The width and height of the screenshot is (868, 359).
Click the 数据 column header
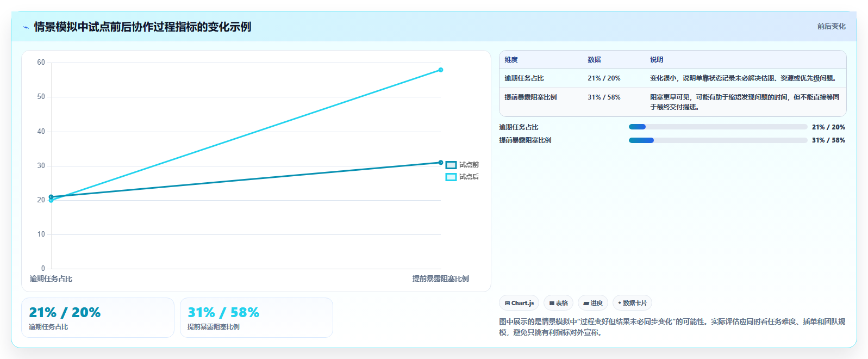click(x=594, y=60)
